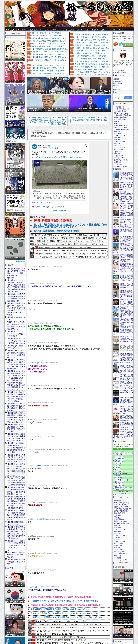Open the 2時間で全部頭に入る book ad
Image resolution: width=138 pixels, height=644 pixels.
point(15,205)
